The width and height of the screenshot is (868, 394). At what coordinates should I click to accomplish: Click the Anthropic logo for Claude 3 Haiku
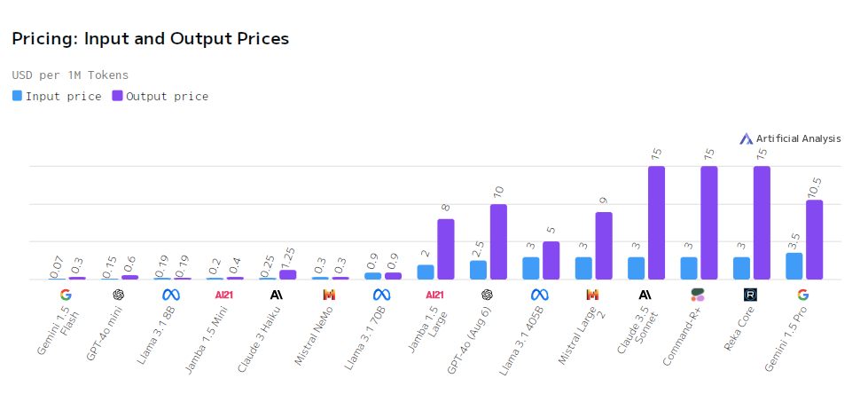(x=277, y=295)
